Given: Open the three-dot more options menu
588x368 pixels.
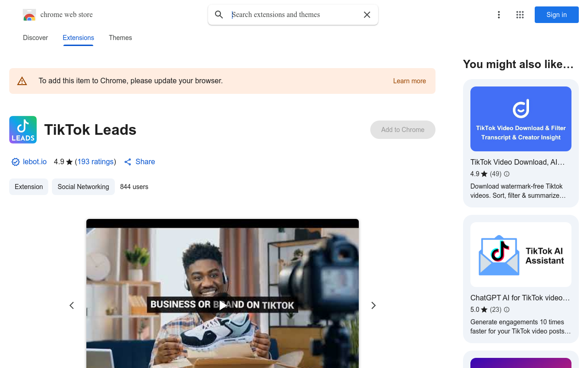Looking at the screenshot, I should point(499,15).
